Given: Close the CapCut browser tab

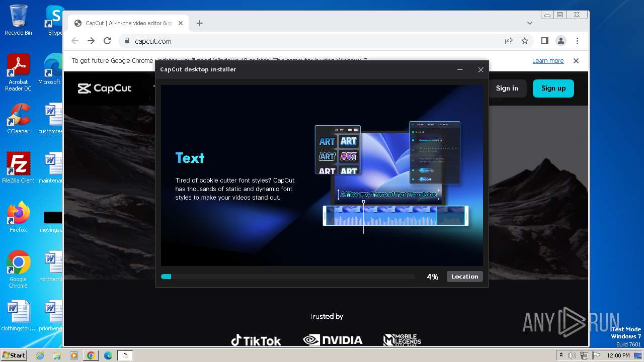Looking at the screenshot, I should [x=181, y=23].
